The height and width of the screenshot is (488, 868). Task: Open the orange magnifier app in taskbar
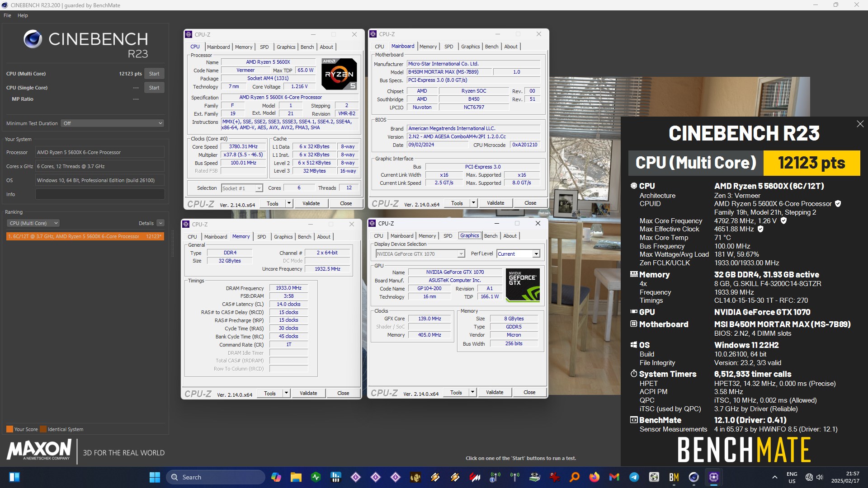coord(574,477)
